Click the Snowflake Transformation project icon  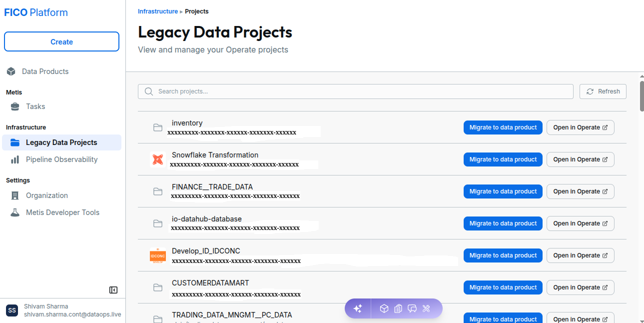(x=158, y=160)
